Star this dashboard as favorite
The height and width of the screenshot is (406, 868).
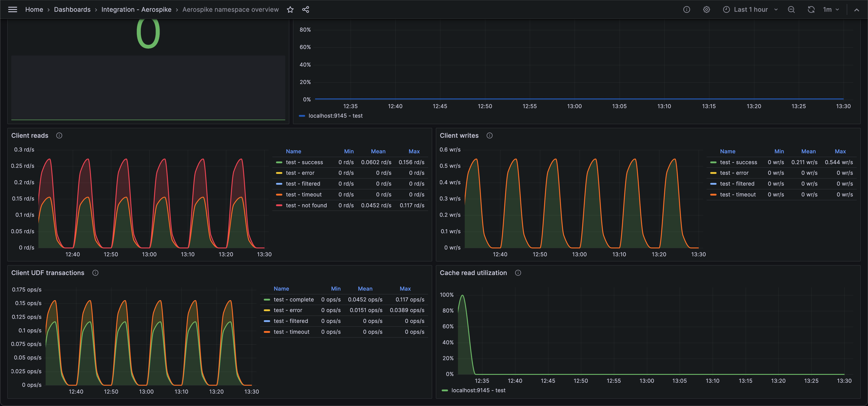(x=290, y=9)
